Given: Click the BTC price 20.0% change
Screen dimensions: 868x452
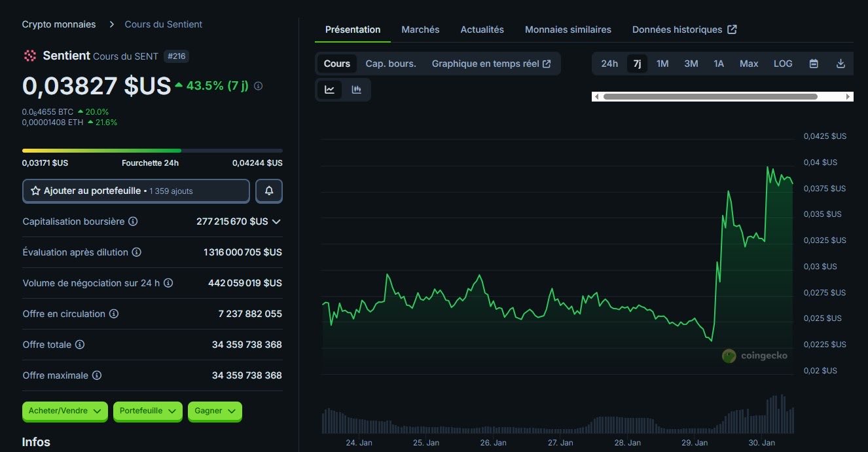Looking at the screenshot, I should (x=93, y=112).
